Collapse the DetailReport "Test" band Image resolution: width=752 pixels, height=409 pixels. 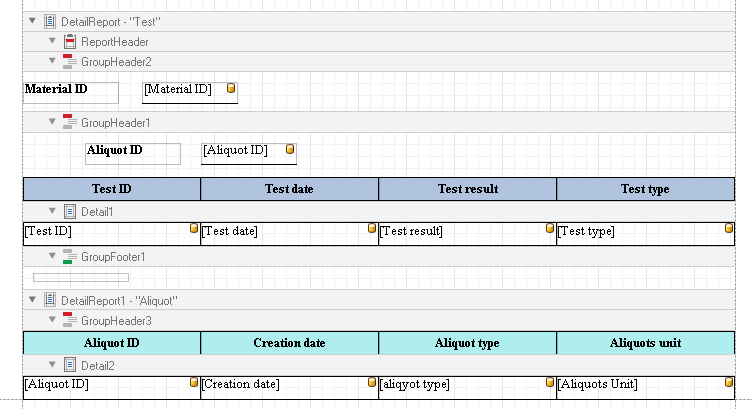pyautogui.click(x=32, y=21)
